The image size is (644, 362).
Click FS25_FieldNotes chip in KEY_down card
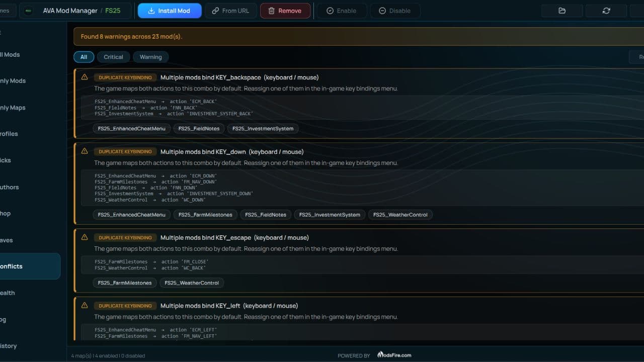click(266, 215)
